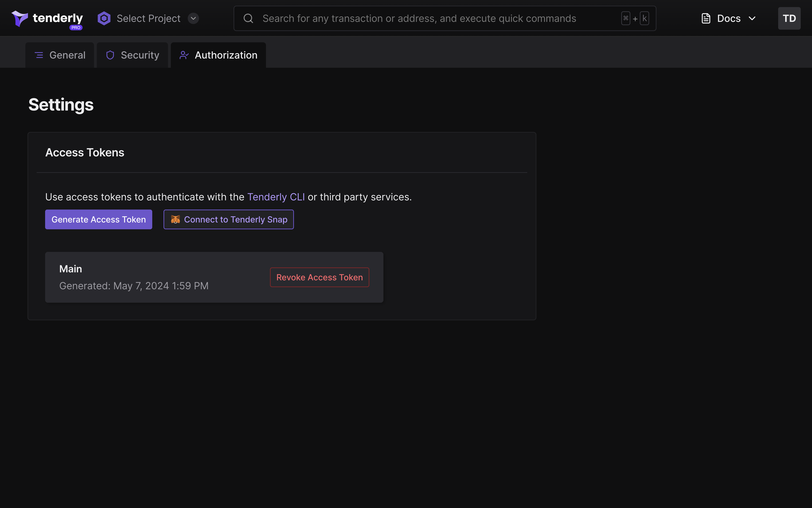Click Connect to Tenderly Snap button
This screenshot has width=812, height=508.
tap(229, 219)
